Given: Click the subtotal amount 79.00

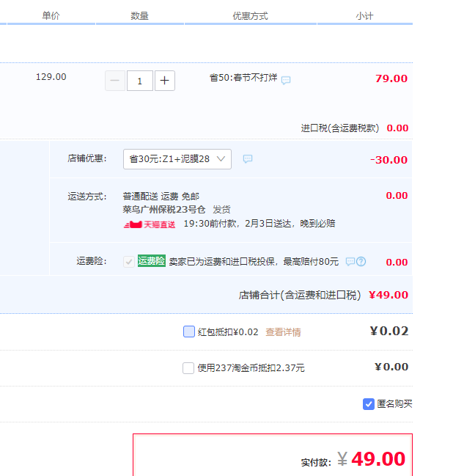Looking at the screenshot, I should pos(391,78).
